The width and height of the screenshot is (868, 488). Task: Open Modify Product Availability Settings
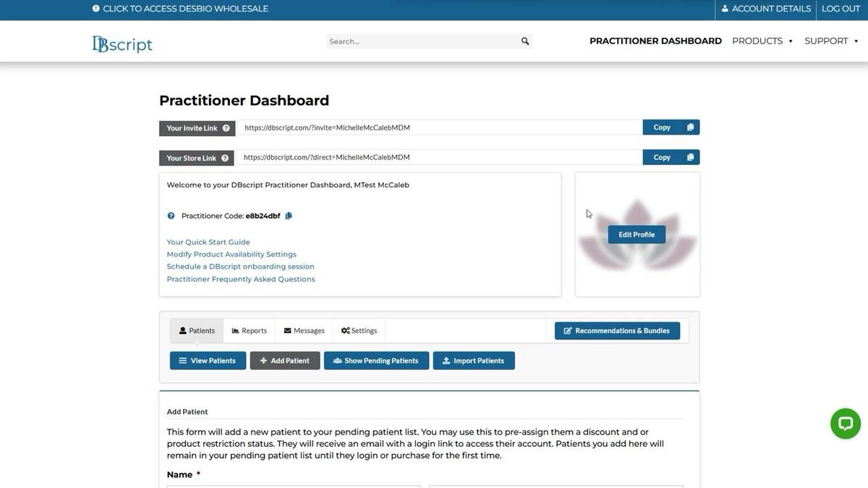click(231, 255)
